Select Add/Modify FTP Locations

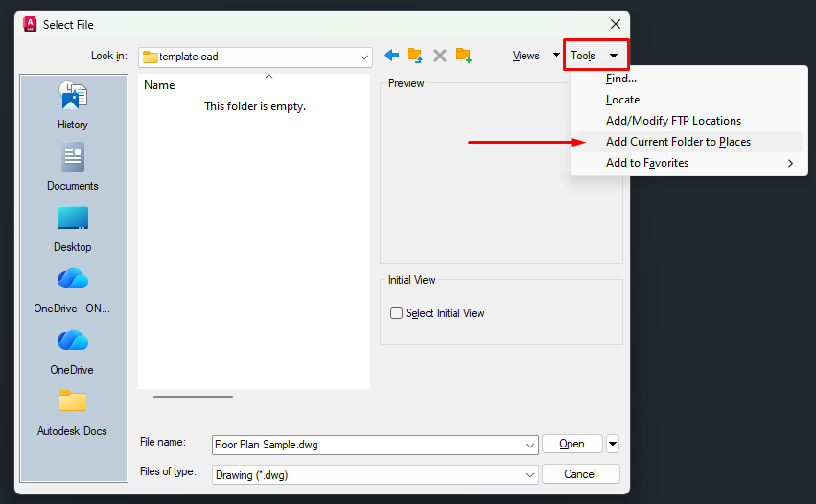[x=689, y=120]
